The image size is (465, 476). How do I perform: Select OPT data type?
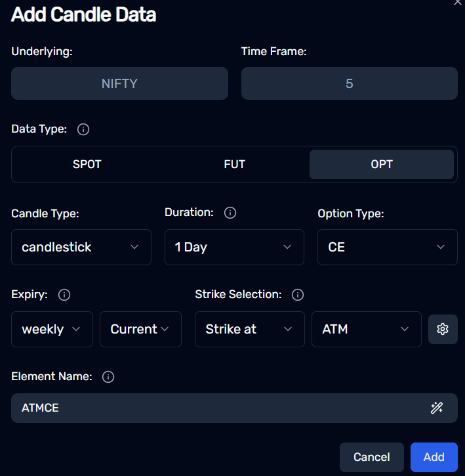(382, 164)
